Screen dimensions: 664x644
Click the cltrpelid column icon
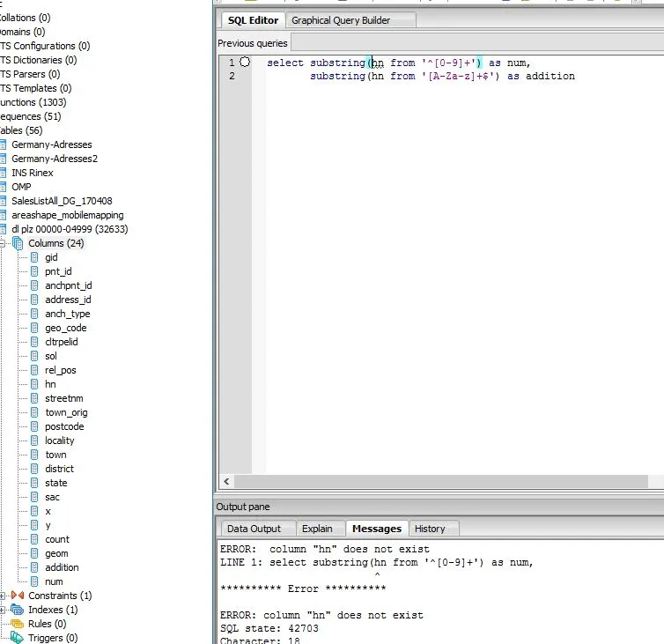34,342
